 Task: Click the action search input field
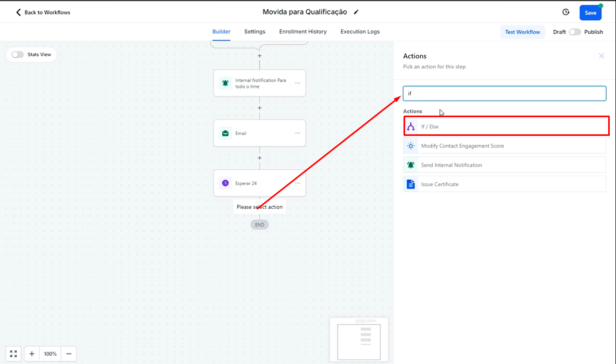pyautogui.click(x=504, y=94)
